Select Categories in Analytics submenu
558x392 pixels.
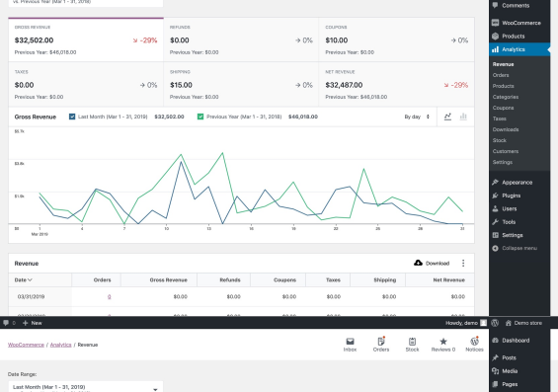(x=506, y=97)
